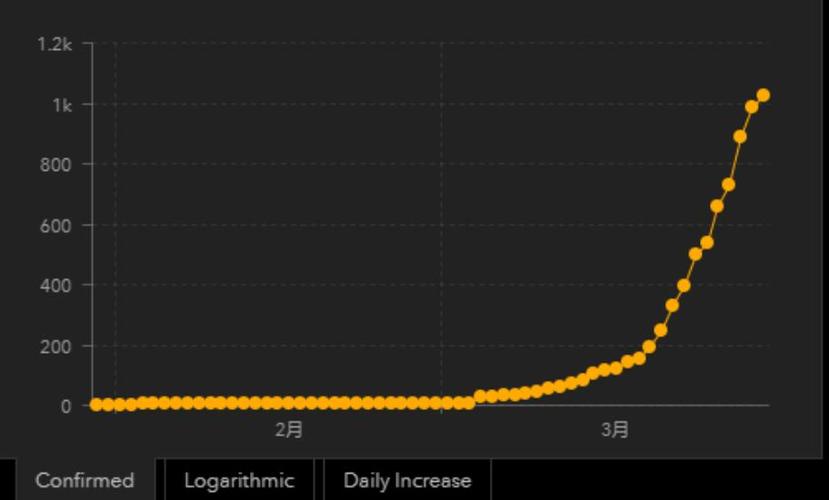This screenshot has height=500, width=829.
Task: Click the data point just below 900
Action: click(740, 137)
